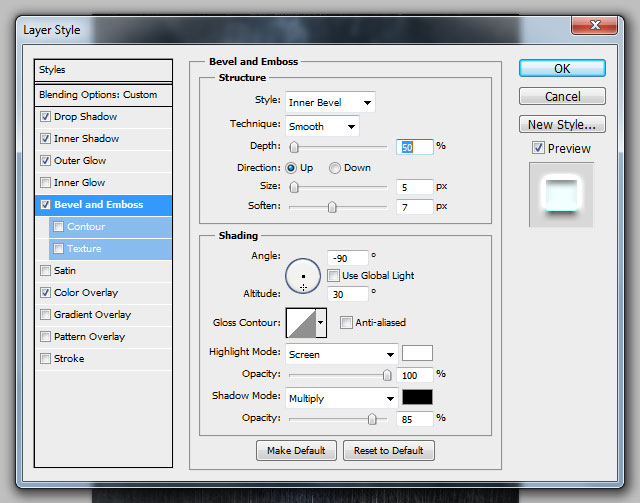The image size is (640, 503).
Task: Click the Soften slider handle
Action: click(332, 207)
